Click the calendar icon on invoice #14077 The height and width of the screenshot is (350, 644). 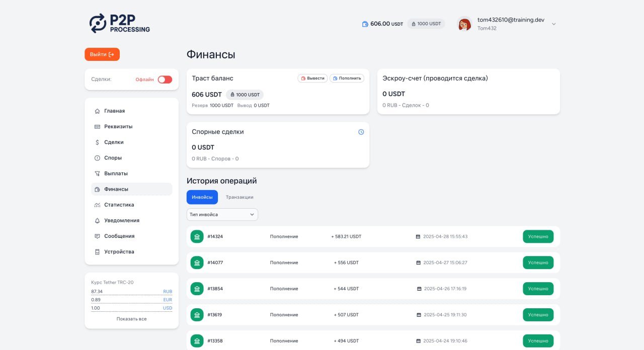(418, 262)
